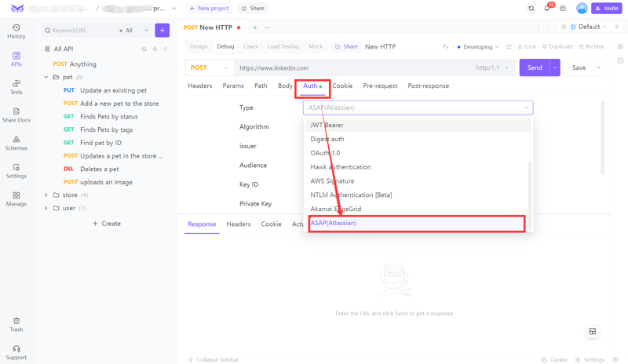Image resolution: width=628 pixels, height=364 pixels.
Task: Click the Send button
Action: [535, 67]
